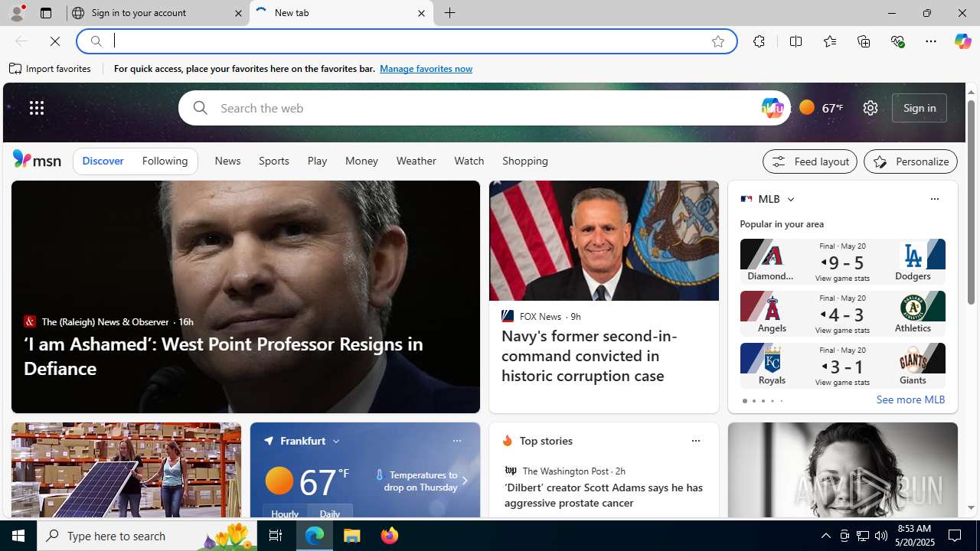Viewport: 980px width, 551px height.
Task: Switch to the Discover tab
Action: coord(103,161)
